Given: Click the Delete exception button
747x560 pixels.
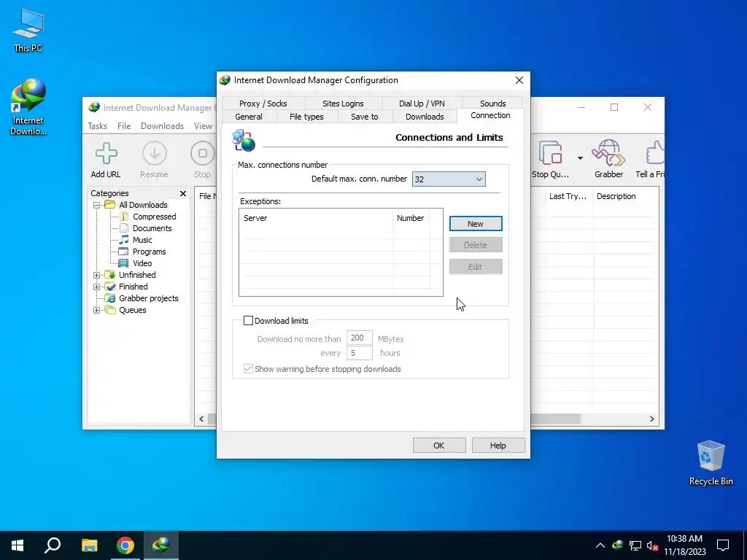Looking at the screenshot, I should pos(476,245).
